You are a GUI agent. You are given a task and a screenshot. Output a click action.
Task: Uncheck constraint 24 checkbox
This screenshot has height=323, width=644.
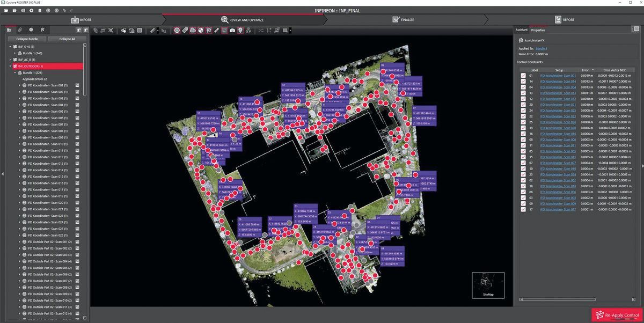523,111
